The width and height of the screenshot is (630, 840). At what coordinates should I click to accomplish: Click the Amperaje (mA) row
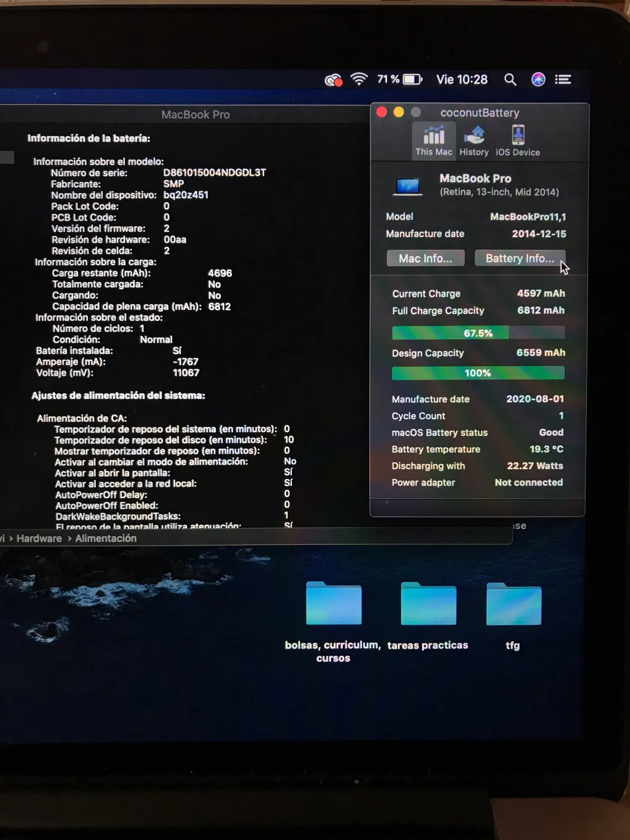[117, 362]
